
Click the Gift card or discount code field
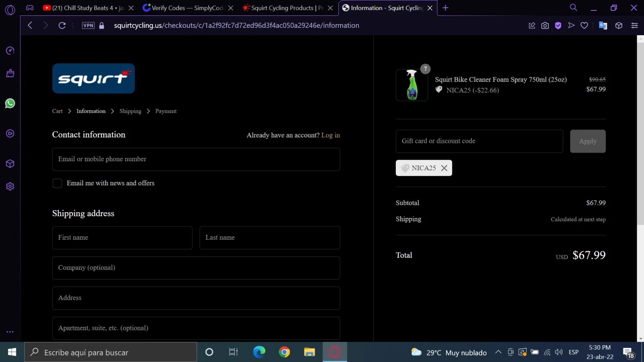(x=479, y=141)
